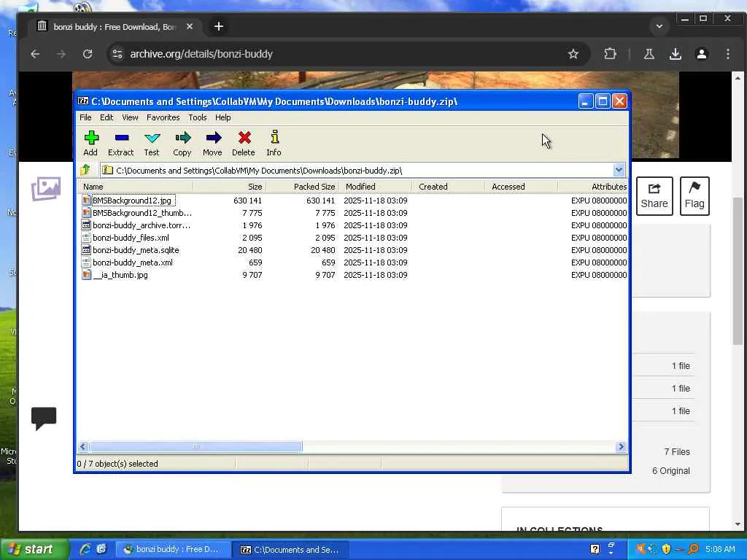Go back in Chrome browser
Screen dimensions: 747x560
tap(35, 54)
